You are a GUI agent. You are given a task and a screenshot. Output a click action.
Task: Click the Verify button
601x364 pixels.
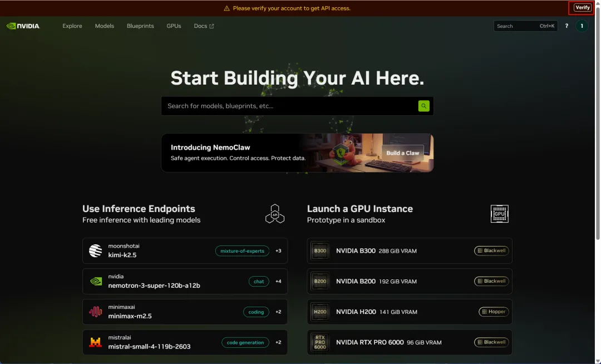[582, 8]
